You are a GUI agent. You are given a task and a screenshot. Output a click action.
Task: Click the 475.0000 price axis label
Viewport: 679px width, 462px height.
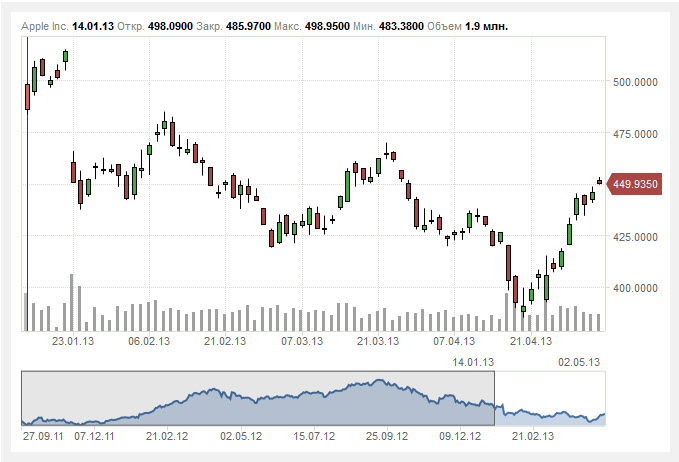(635, 134)
